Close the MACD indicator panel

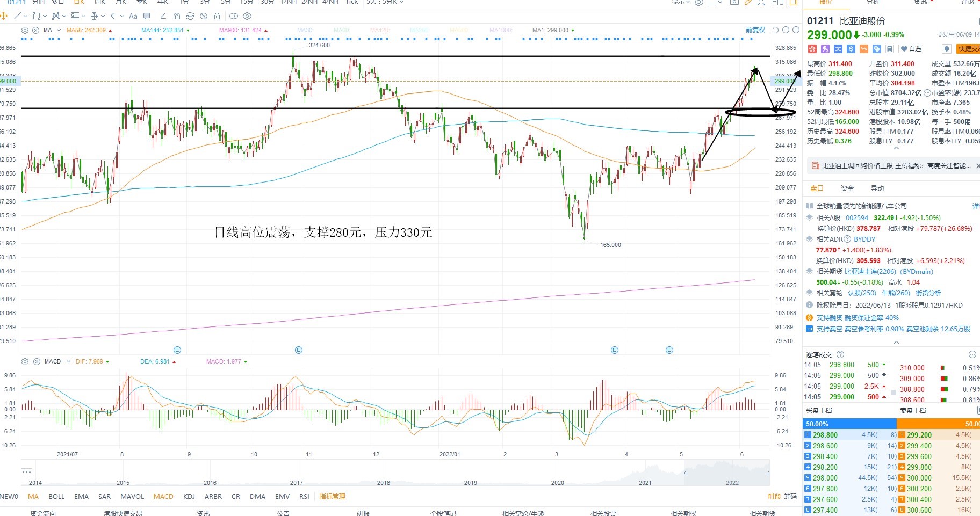tap(37, 361)
